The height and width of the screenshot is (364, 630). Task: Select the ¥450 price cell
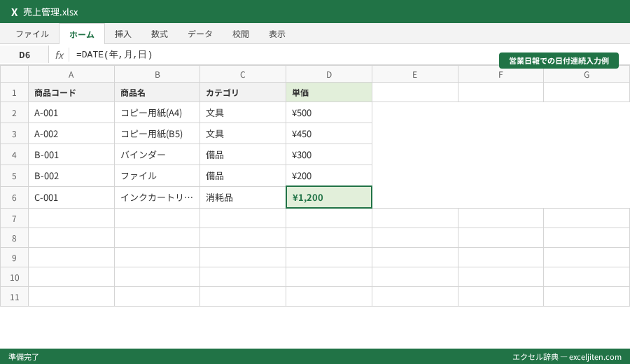329,134
